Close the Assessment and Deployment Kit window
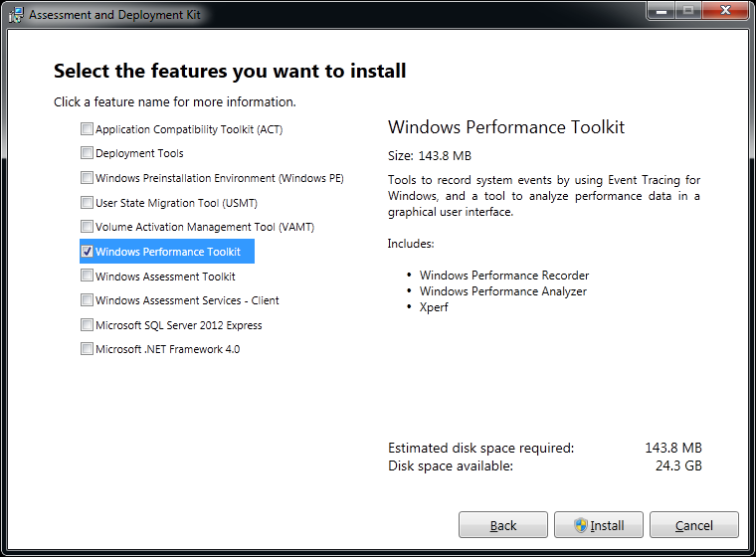 [x=725, y=11]
